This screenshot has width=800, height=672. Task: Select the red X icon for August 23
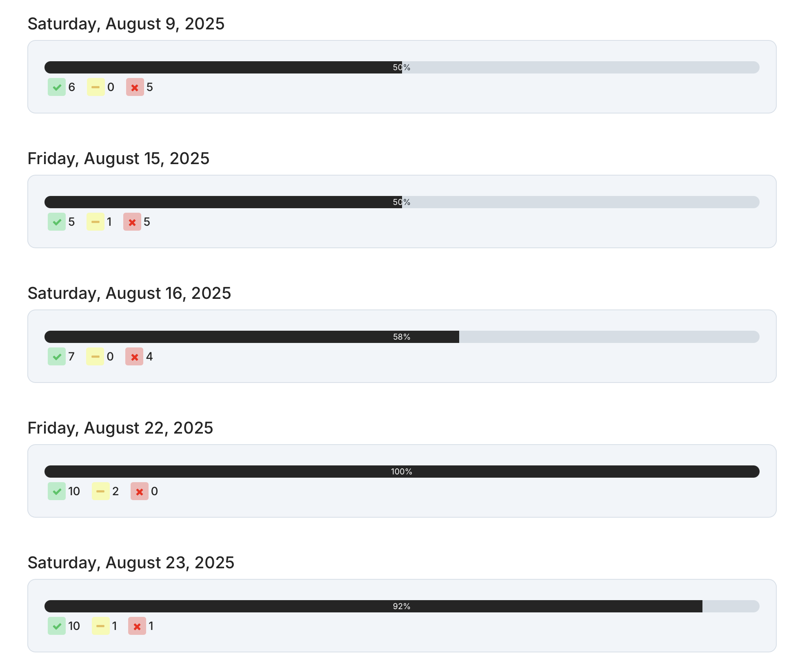[x=138, y=626]
